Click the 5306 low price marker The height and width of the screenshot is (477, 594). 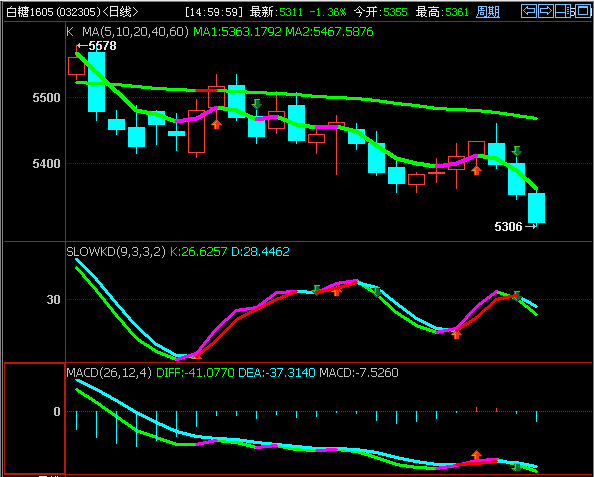(515, 227)
